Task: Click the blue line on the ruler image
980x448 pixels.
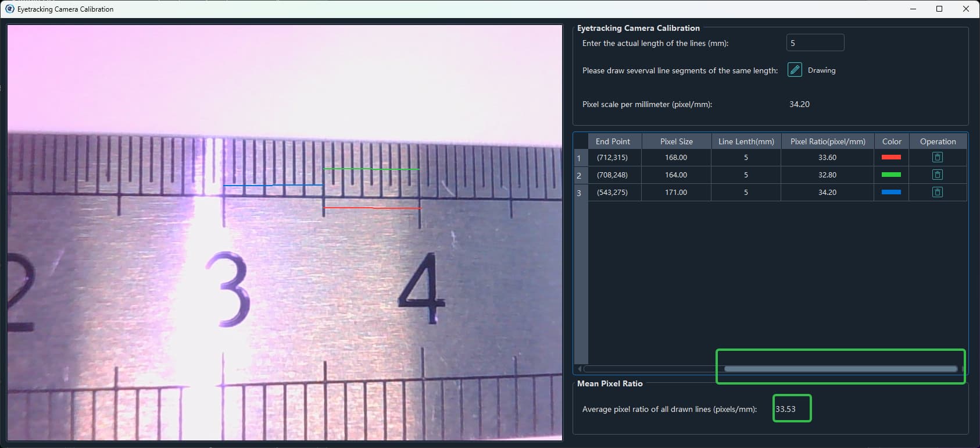Action: [273, 186]
